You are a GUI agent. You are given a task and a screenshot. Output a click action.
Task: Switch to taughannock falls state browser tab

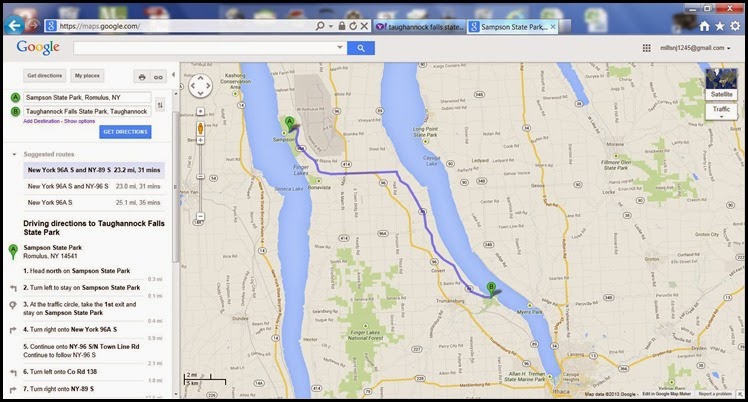point(420,27)
